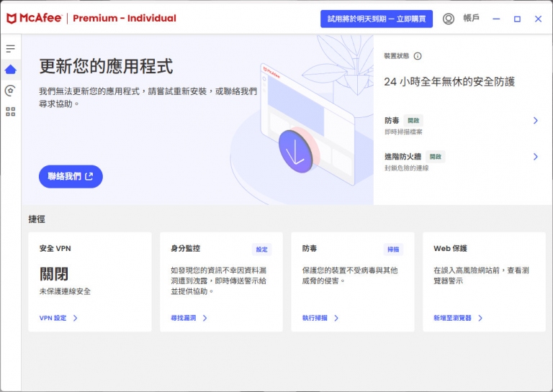Maximize the McAfee window
The width and height of the screenshot is (553, 392).
pyautogui.click(x=517, y=19)
